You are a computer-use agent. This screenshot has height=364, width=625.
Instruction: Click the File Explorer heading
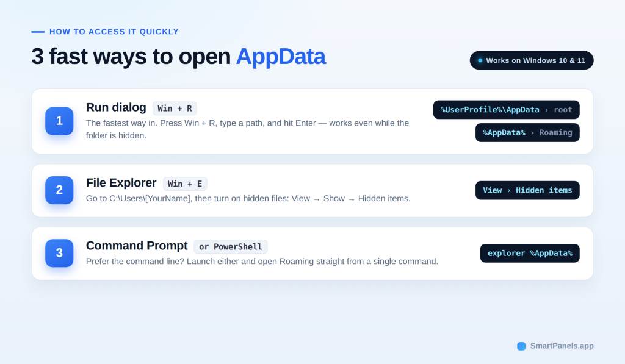[x=121, y=183]
